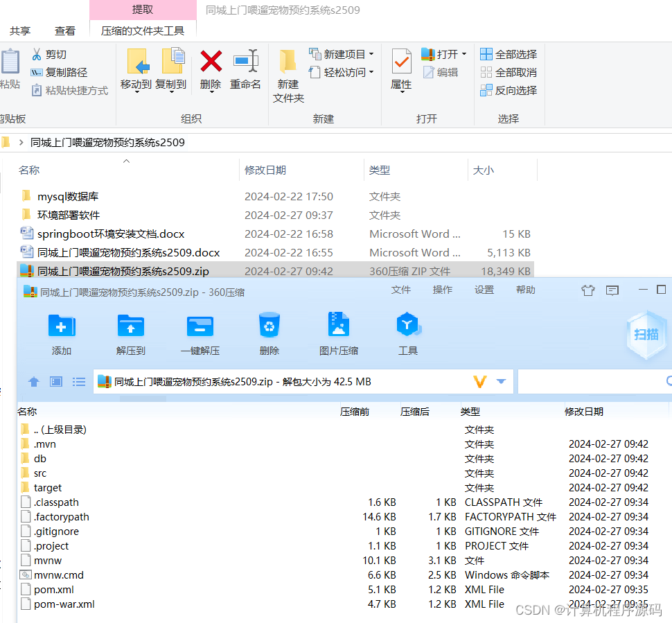Screen dimensions: 672x623
Task: Switch to list view in 360压缩
Action: point(79,382)
